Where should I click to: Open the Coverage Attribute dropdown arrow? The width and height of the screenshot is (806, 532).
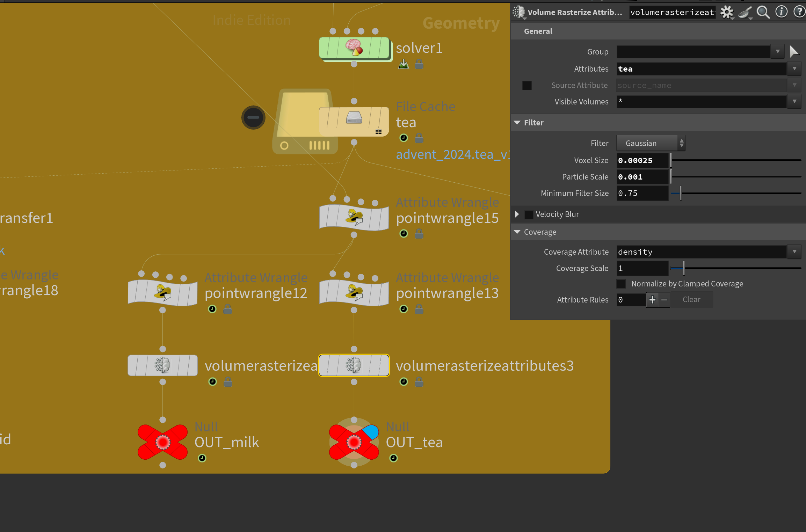point(794,252)
